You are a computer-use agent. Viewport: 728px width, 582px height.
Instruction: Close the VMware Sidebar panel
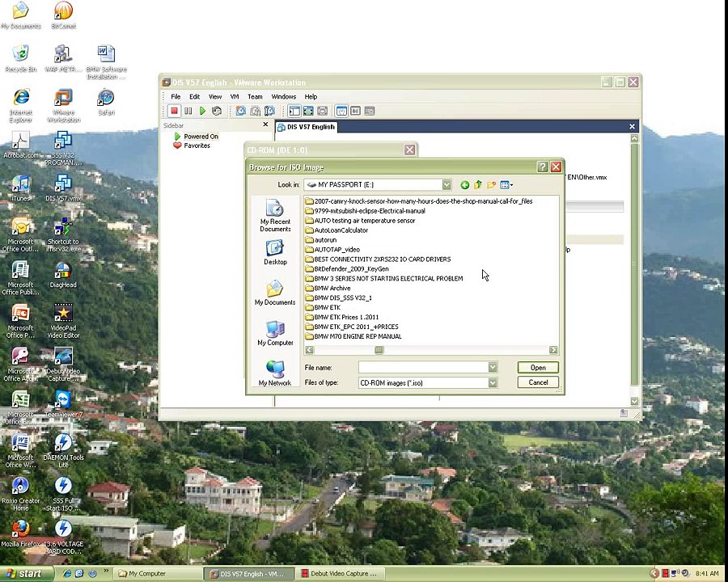[x=265, y=124]
